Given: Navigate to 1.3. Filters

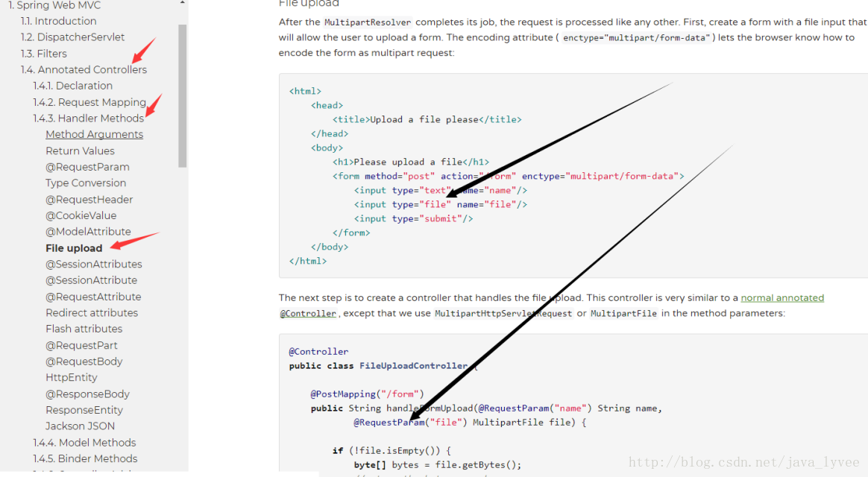Looking at the screenshot, I should pos(44,54).
